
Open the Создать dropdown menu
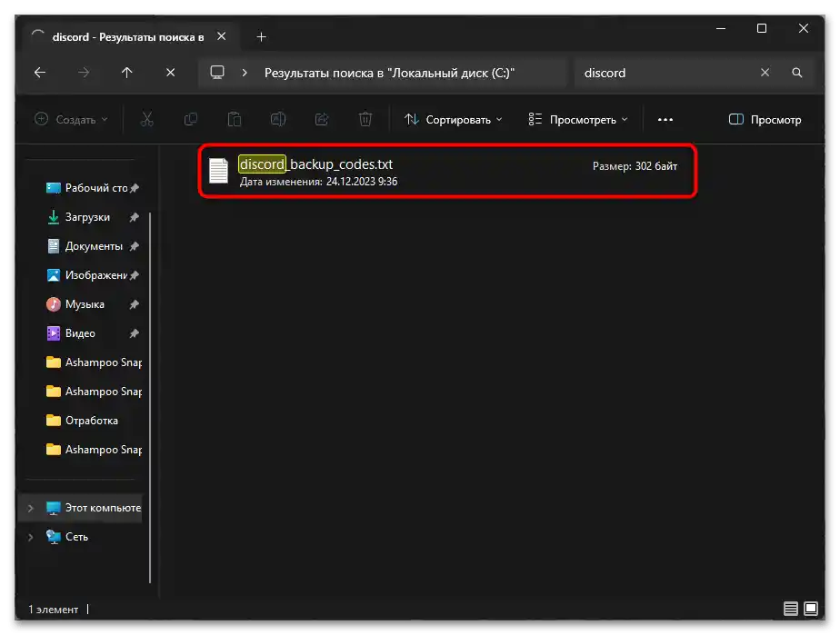[71, 119]
